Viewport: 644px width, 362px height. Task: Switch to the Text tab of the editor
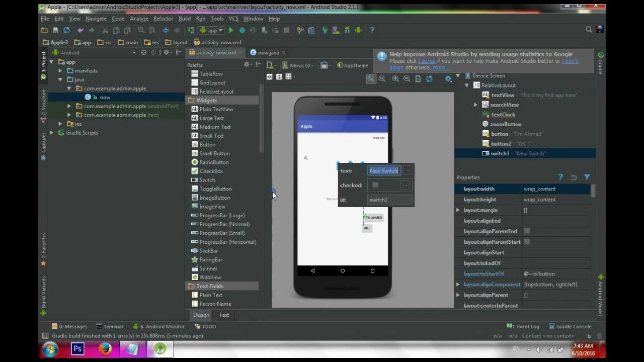(224, 315)
